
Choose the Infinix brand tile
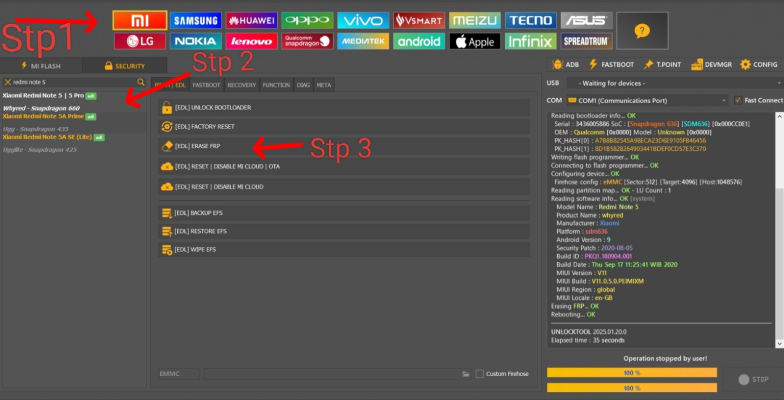[x=530, y=41]
